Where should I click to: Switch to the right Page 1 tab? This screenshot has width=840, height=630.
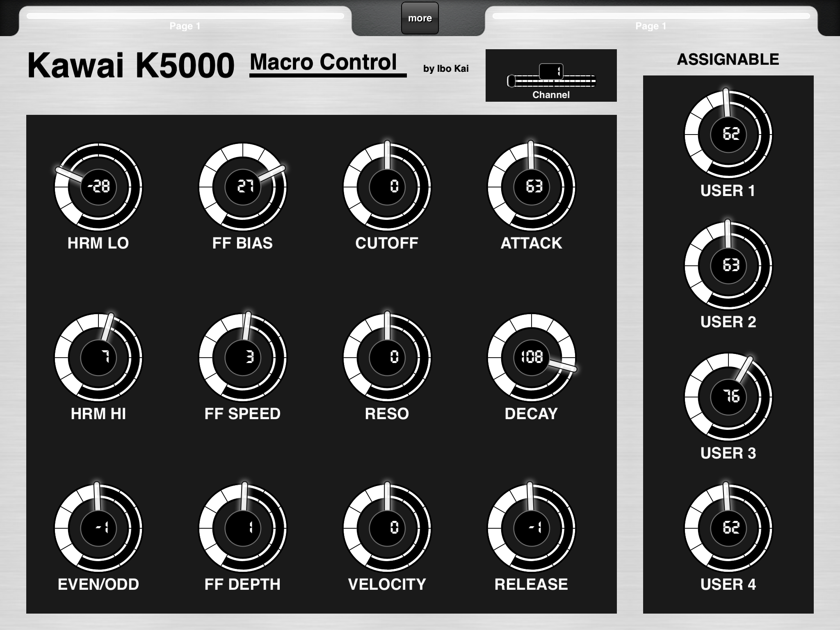[x=651, y=21]
